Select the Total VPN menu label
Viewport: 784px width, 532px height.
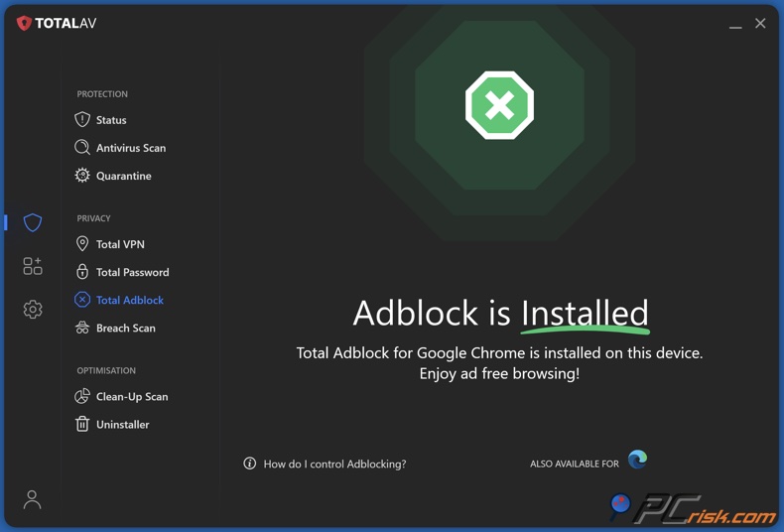coord(120,244)
